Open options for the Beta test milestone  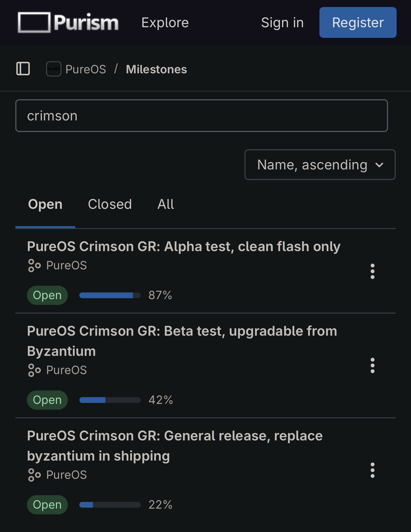click(373, 365)
